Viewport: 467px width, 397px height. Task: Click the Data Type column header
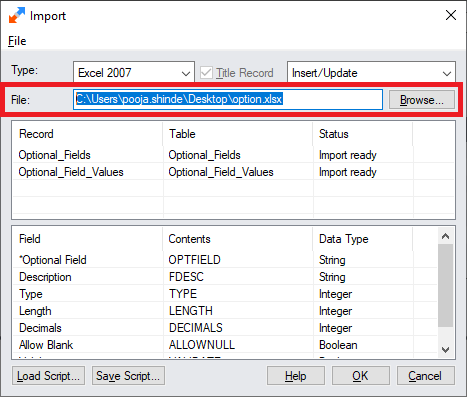click(x=363, y=239)
